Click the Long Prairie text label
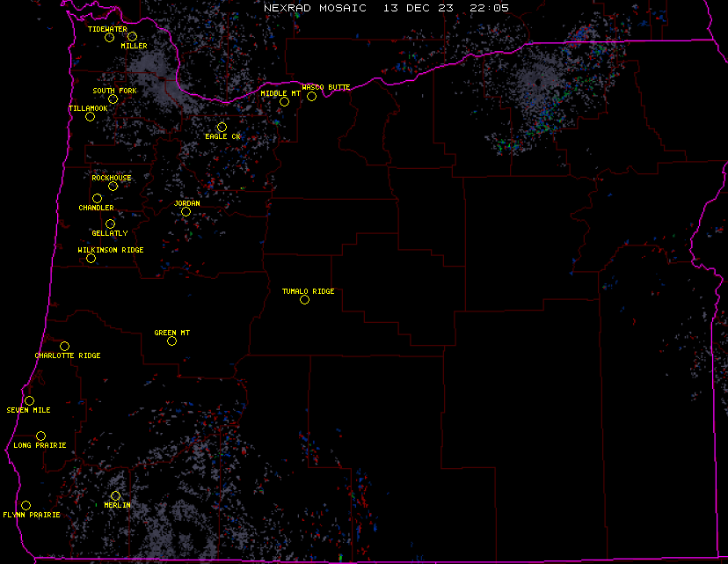 40,445
